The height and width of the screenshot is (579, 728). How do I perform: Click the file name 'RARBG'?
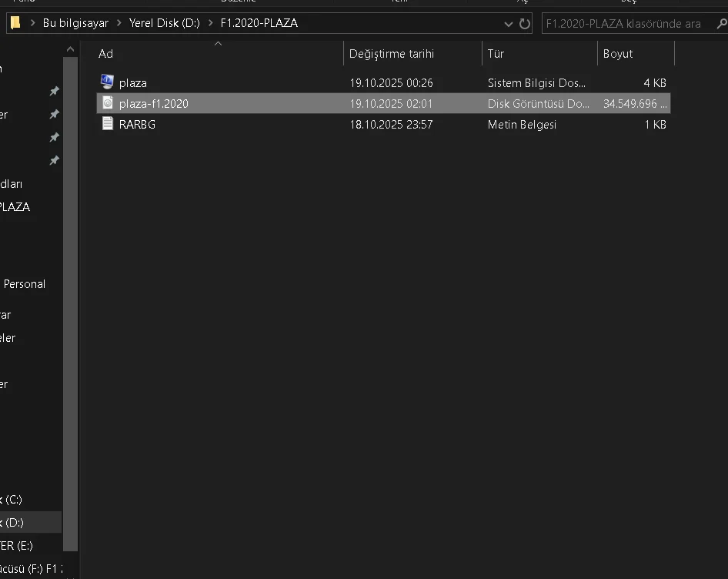pyautogui.click(x=137, y=125)
